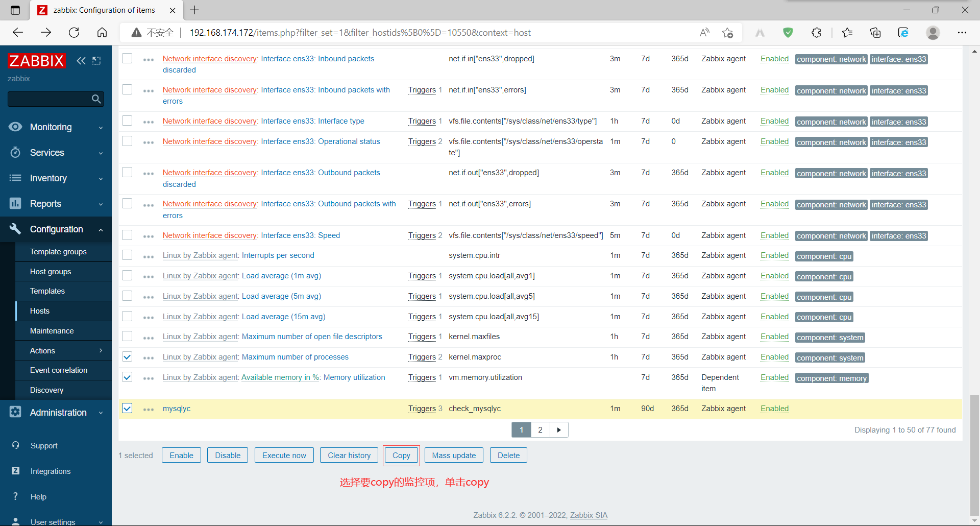
Task: Click the browser home icon
Action: (102, 33)
